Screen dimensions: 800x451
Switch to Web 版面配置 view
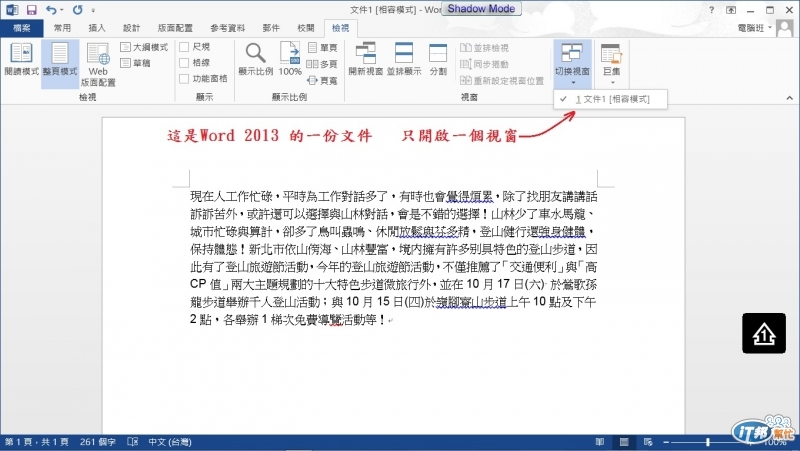pyautogui.click(x=98, y=65)
